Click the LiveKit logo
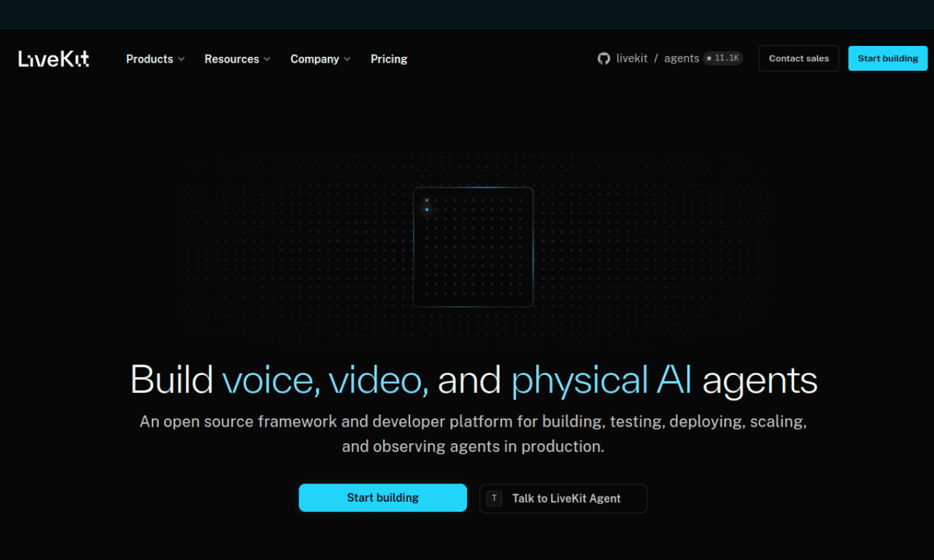This screenshot has width=934, height=560. point(54,59)
